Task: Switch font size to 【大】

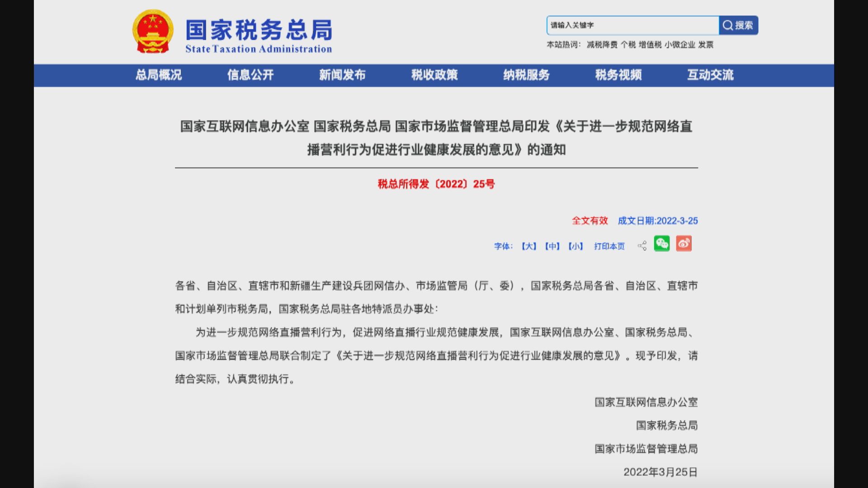Action: coord(529,246)
